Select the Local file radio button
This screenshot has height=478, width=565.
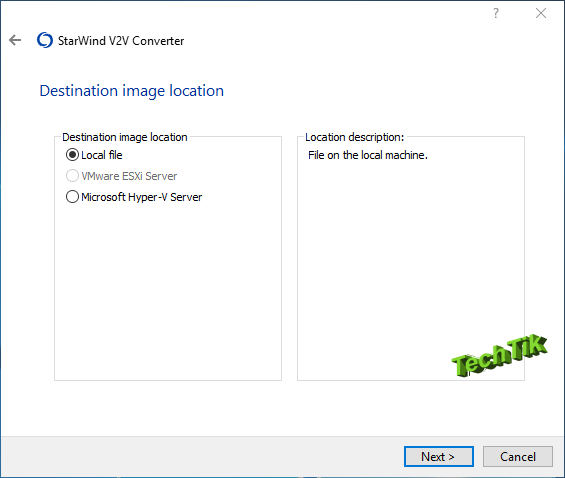click(72, 155)
